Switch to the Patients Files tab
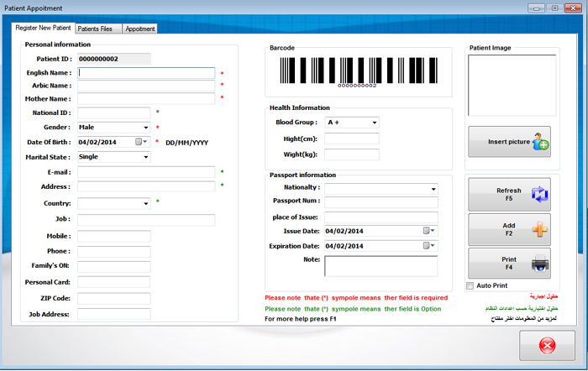Viewport: 588px width, 371px height. tap(98, 29)
